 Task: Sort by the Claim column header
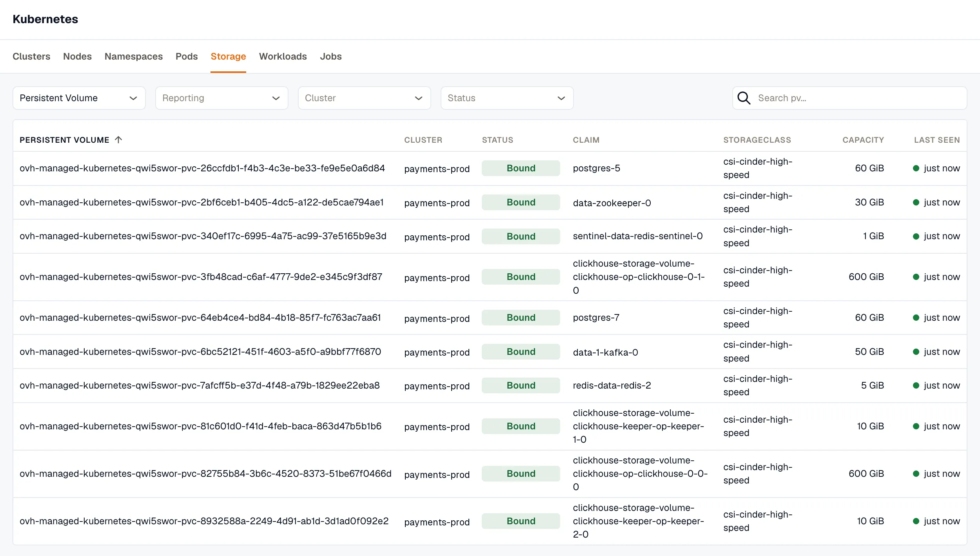(x=586, y=140)
